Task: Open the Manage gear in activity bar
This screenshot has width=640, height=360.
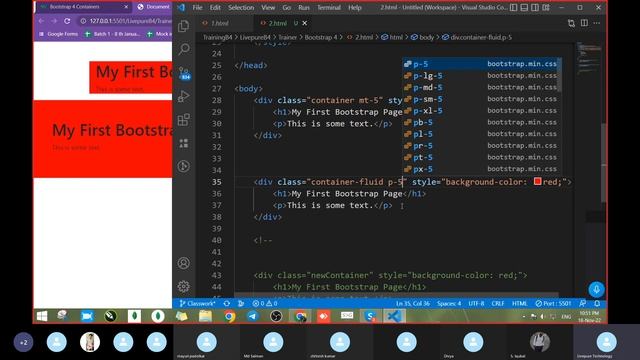Action: tap(184, 287)
